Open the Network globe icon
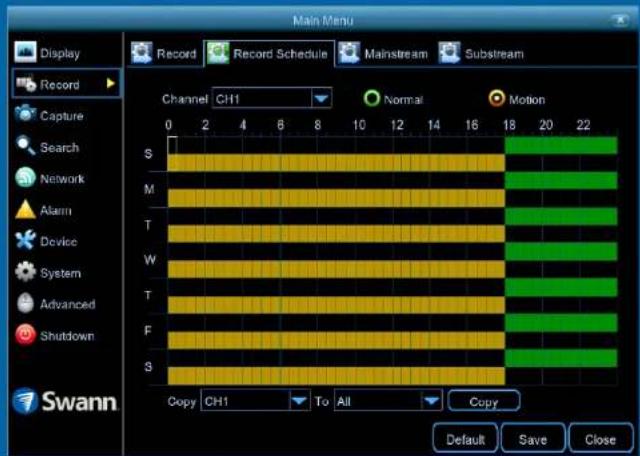Image resolution: width=640 pixels, height=456 pixels. click(x=25, y=178)
